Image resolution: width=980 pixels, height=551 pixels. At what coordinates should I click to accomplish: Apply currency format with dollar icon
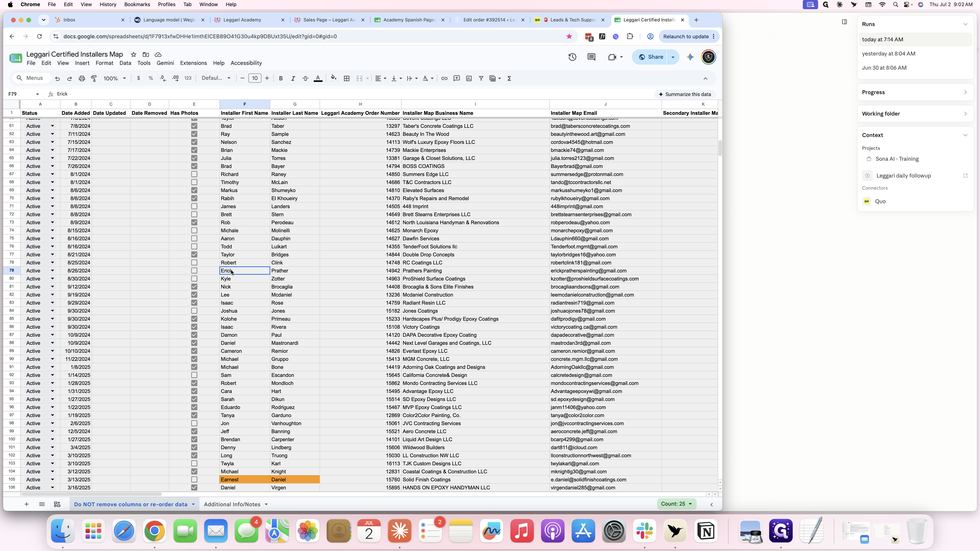coord(138,78)
